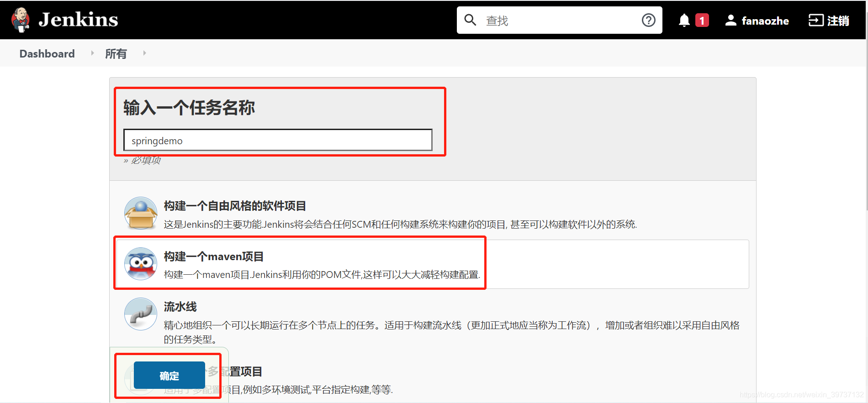Click the search magnifier icon

pos(470,20)
